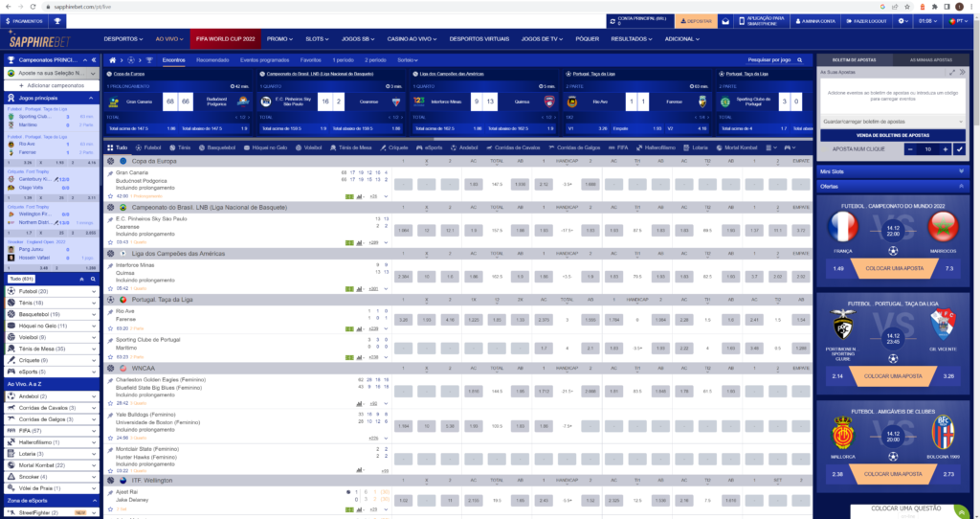Favorite the Montclair State match star
Image resolution: width=980 pixels, height=519 pixels.
111,470
